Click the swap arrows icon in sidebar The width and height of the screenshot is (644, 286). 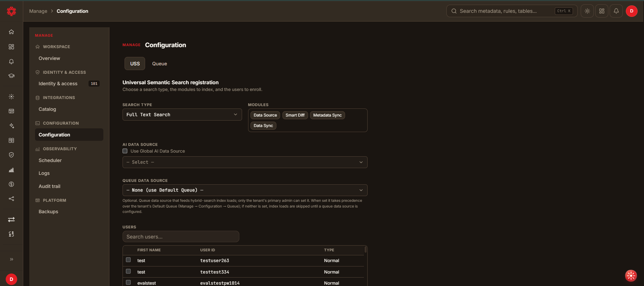(x=11, y=219)
